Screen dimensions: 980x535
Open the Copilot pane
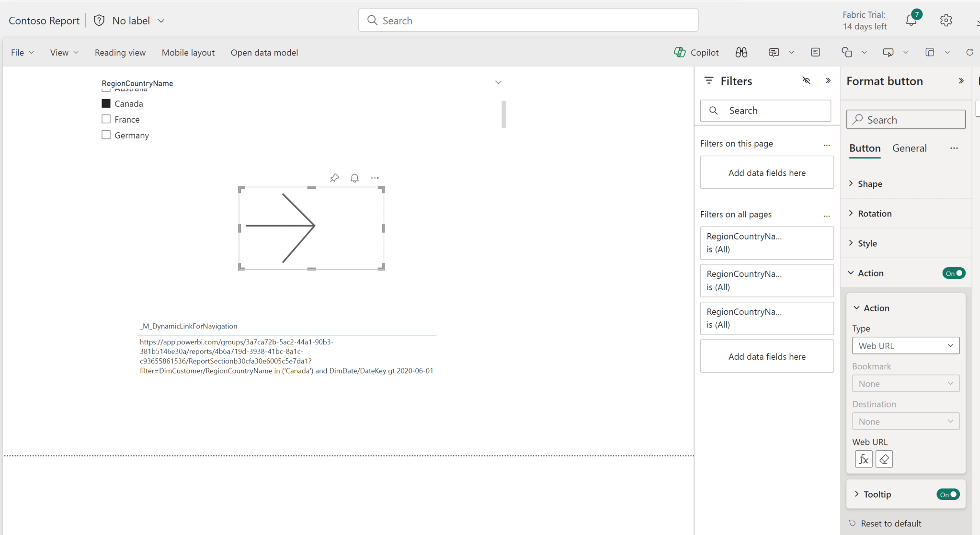[x=696, y=52]
